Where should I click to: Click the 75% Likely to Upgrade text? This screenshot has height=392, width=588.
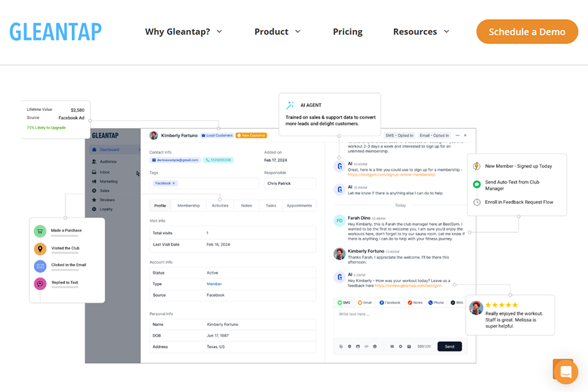46,127
